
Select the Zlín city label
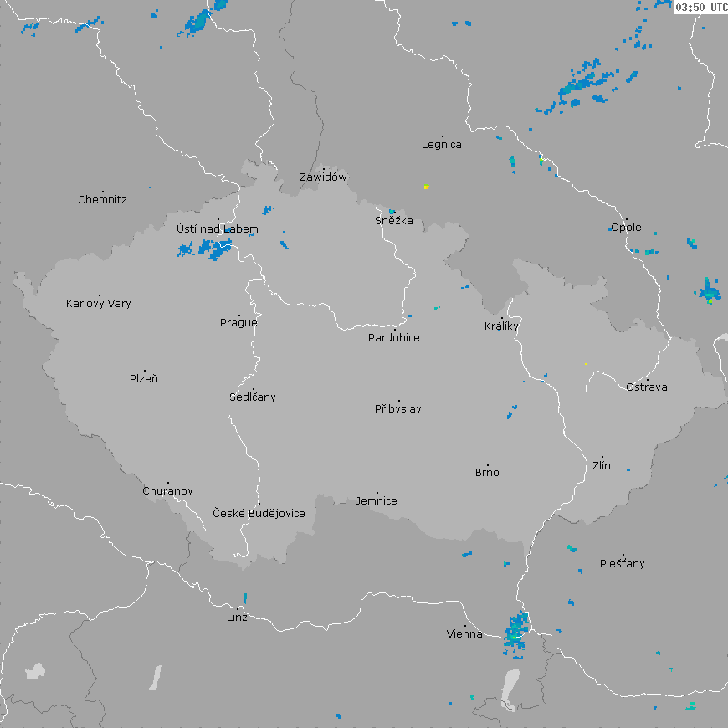(x=602, y=466)
